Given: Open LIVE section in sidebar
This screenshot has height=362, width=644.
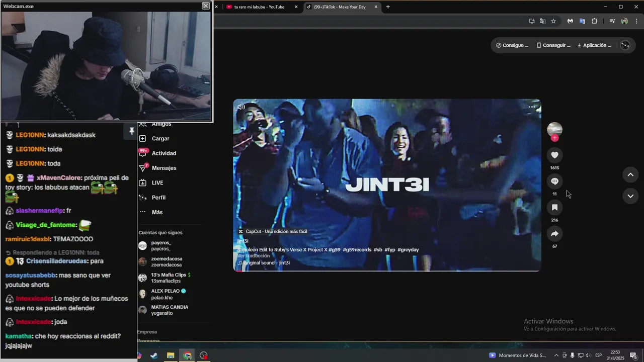Looking at the screenshot, I should click(x=151, y=183).
